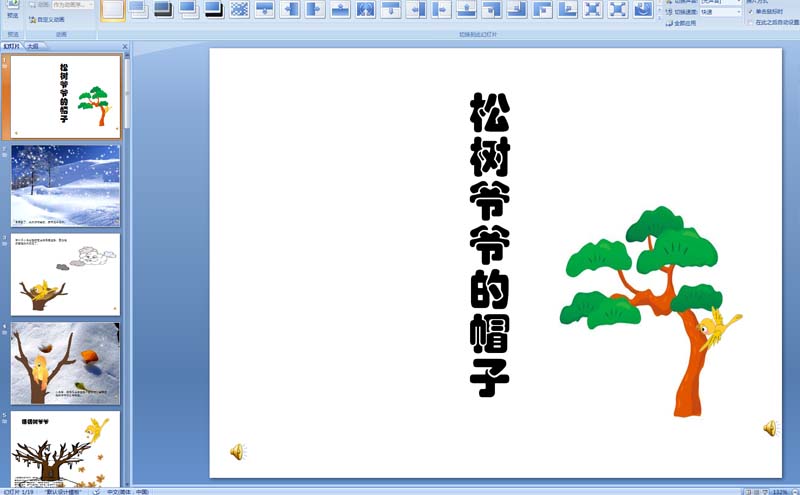Image resolution: width=800 pixels, height=495 pixels.
Task: Apply the box in transition
Action: coord(593,9)
